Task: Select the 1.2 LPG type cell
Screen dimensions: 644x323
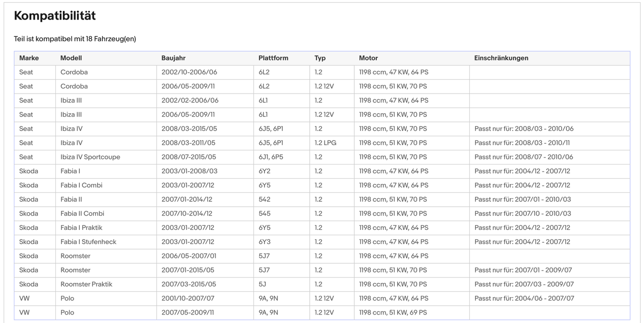Action: [x=325, y=143]
